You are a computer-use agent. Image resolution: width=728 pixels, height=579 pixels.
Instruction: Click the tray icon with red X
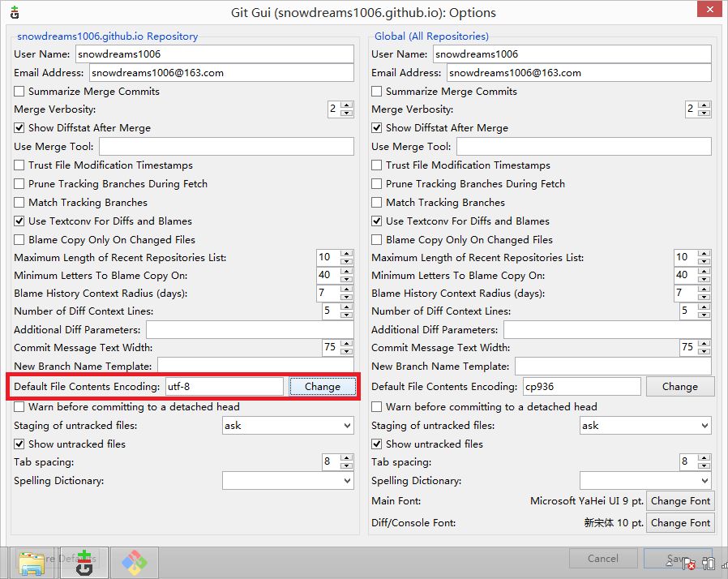coord(690,564)
